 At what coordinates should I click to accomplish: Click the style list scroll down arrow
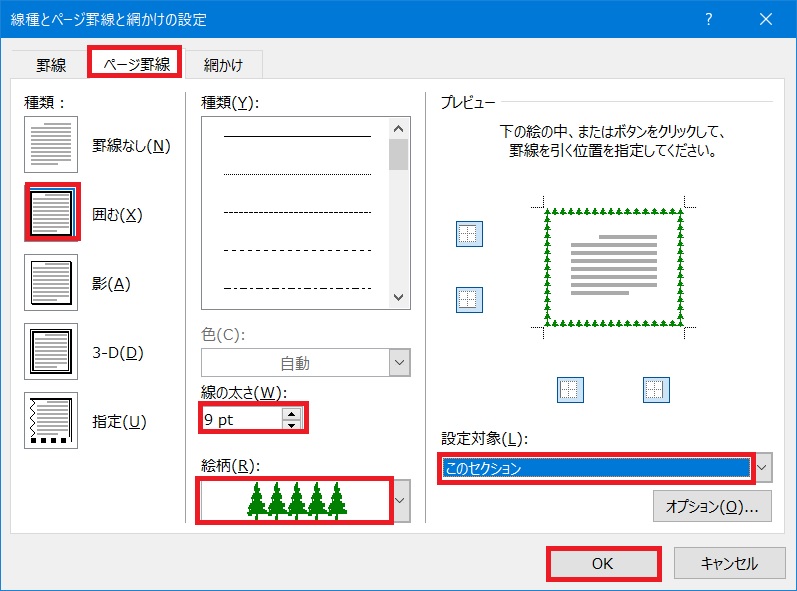coord(398,297)
